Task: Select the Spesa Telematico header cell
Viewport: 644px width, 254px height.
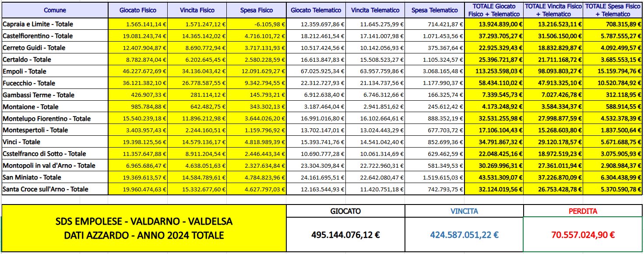Action: [x=435, y=10]
